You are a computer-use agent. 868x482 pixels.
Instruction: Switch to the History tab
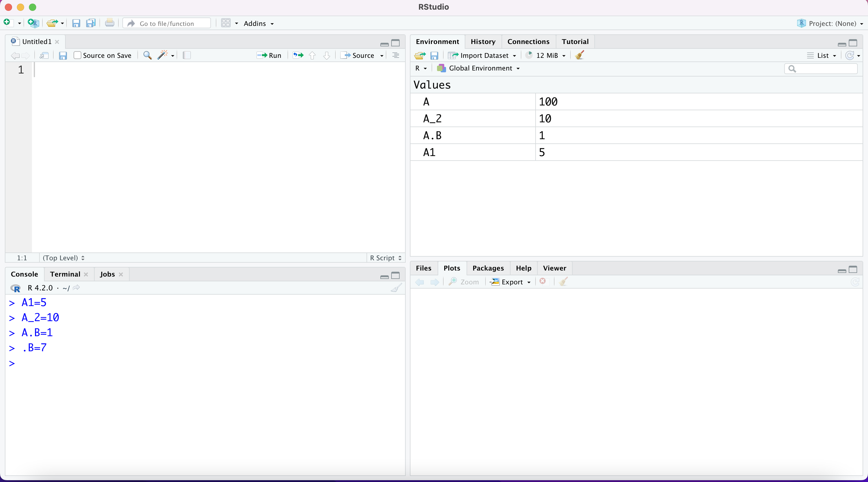(x=483, y=42)
